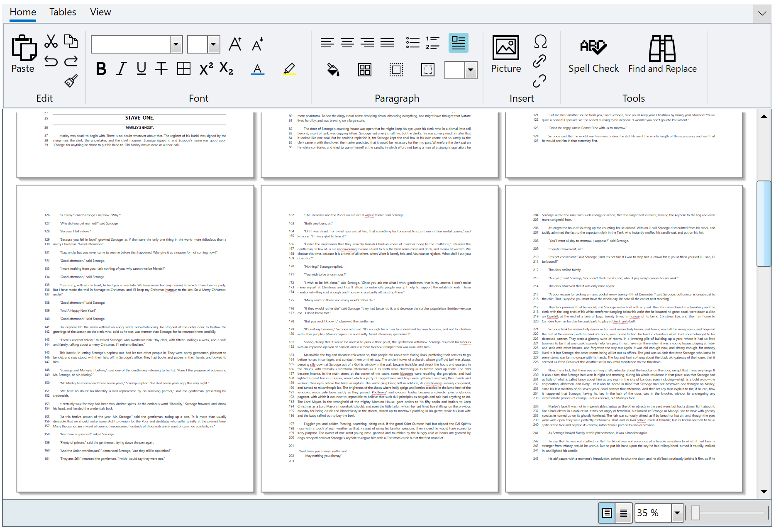
Task: Click the vertical scrollbar thumb
Action: (x=764, y=224)
